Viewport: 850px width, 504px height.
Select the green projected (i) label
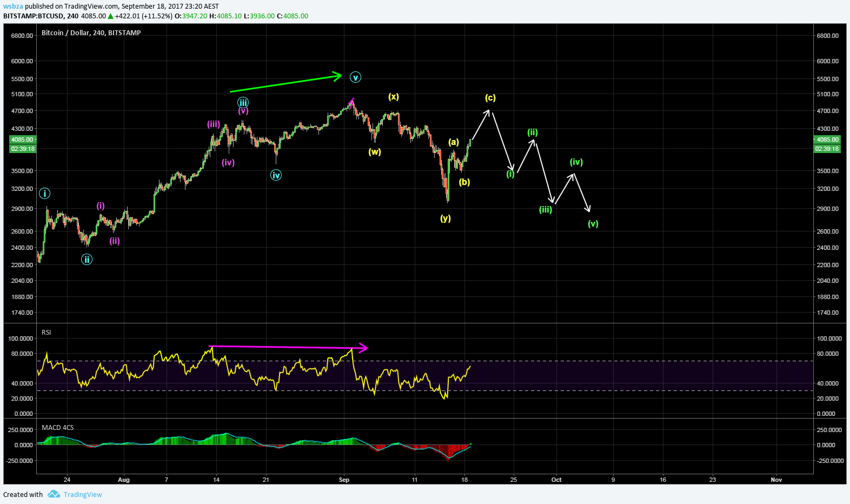pos(510,174)
